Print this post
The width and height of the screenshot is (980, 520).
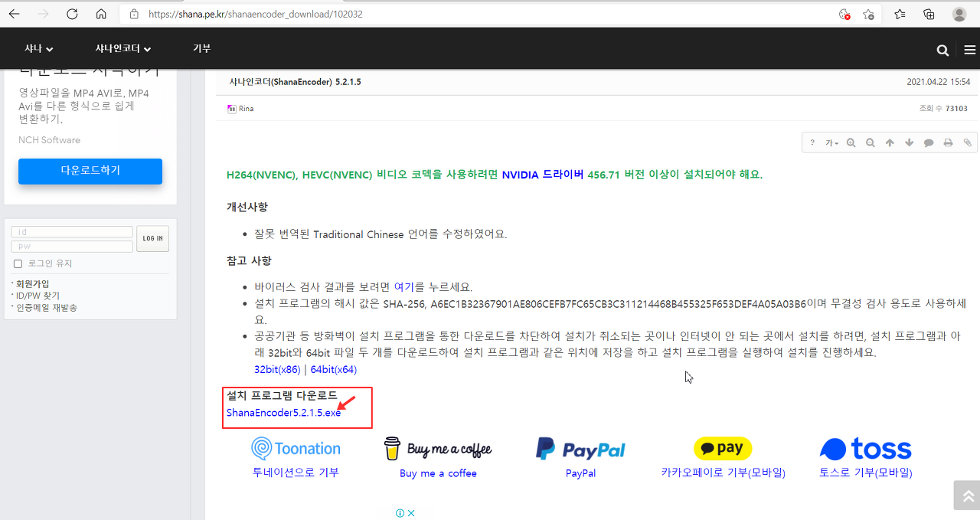pyautogui.click(x=948, y=143)
